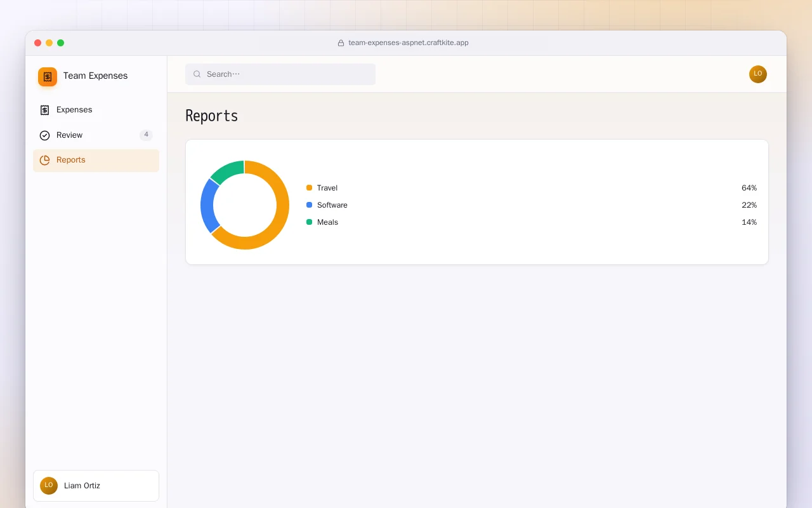The height and width of the screenshot is (508, 812).
Task: Click the Expenses receipt icon in sidebar
Action: 44,110
